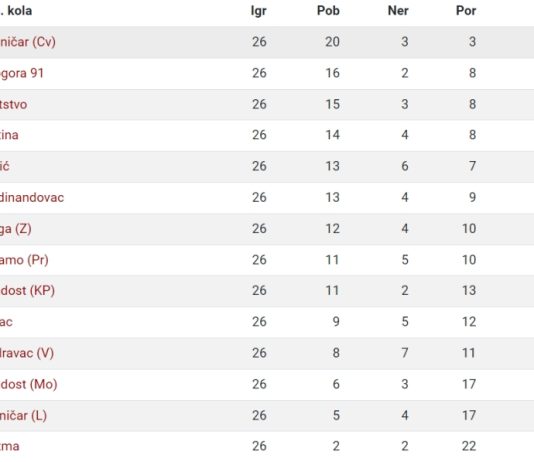The width and height of the screenshot is (534, 462).
Task: Click the 'Por' column header
Action: [466, 11]
